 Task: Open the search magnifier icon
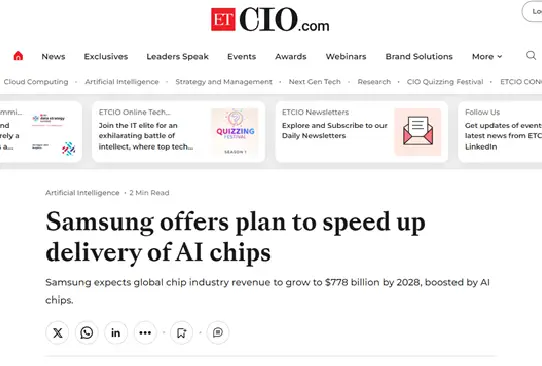click(531, 55)
